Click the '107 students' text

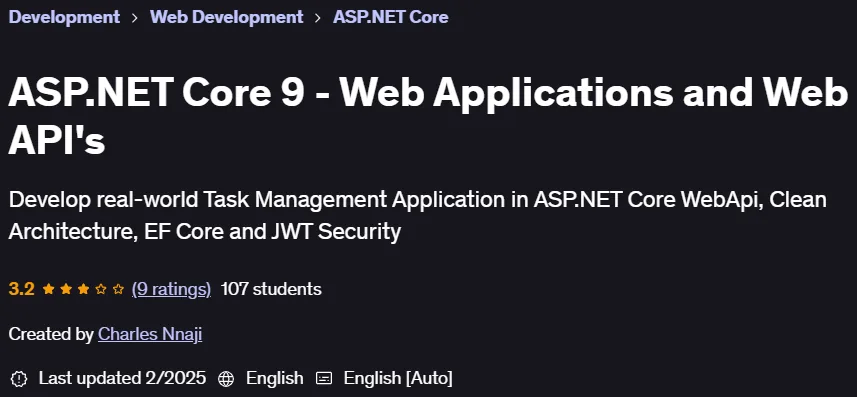pos(271,289)
